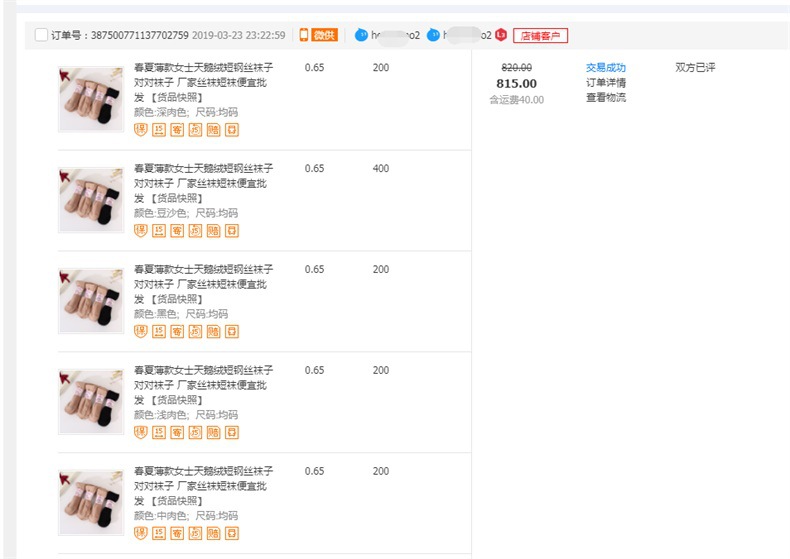Open the 订单详情 link
Screen dimensions: 790x559
click(x=606, y=83)
